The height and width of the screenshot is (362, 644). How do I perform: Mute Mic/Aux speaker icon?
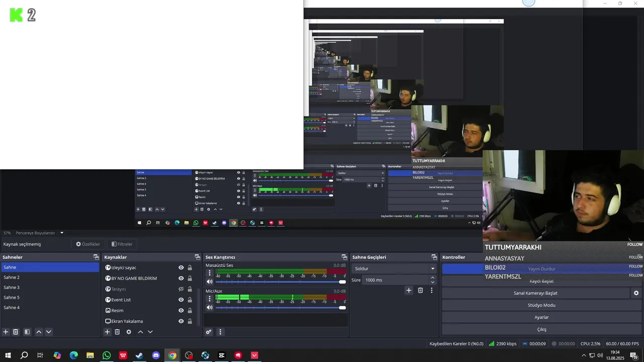point(210,308)
